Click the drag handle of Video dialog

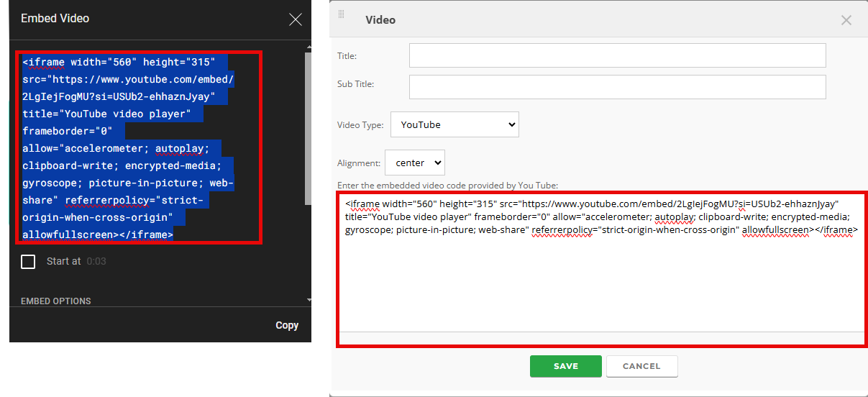(342, 14)
